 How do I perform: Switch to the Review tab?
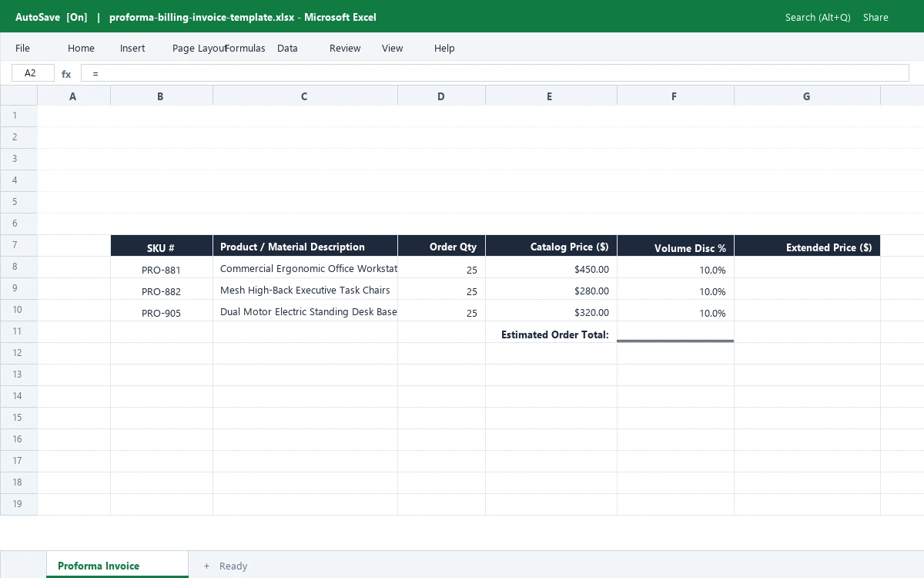click(345, 48)
